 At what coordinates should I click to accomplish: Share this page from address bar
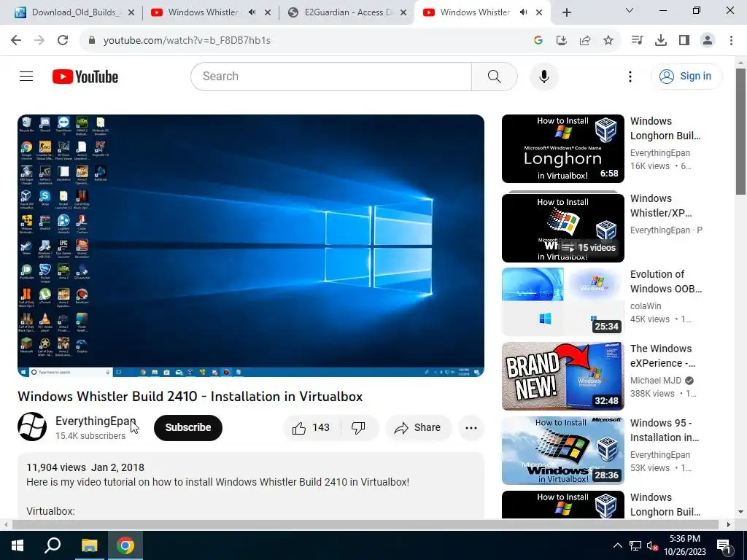(x=585, y=40)
